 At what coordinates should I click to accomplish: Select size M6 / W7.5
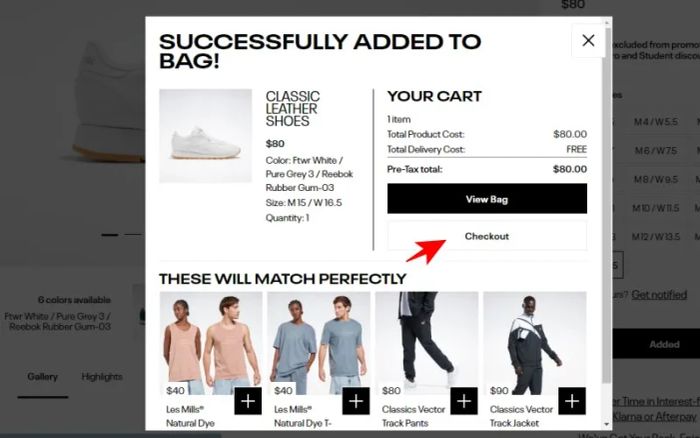[x=656, y=150]
